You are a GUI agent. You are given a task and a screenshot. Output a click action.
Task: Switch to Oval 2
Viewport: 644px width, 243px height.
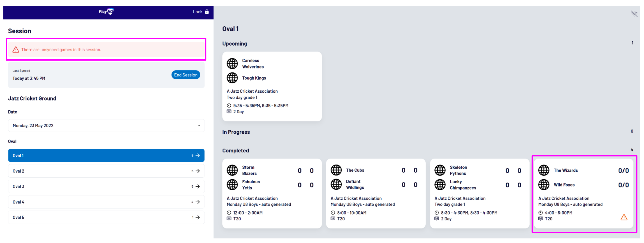pos(106,171)
